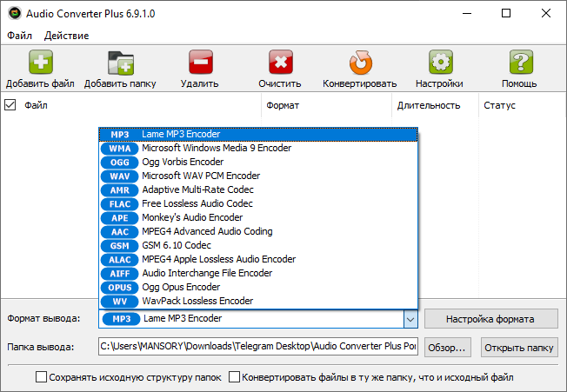The height and width of the screenshot is (392, 567).
Task: Open the Действие menu
Action: pos(67,36)
